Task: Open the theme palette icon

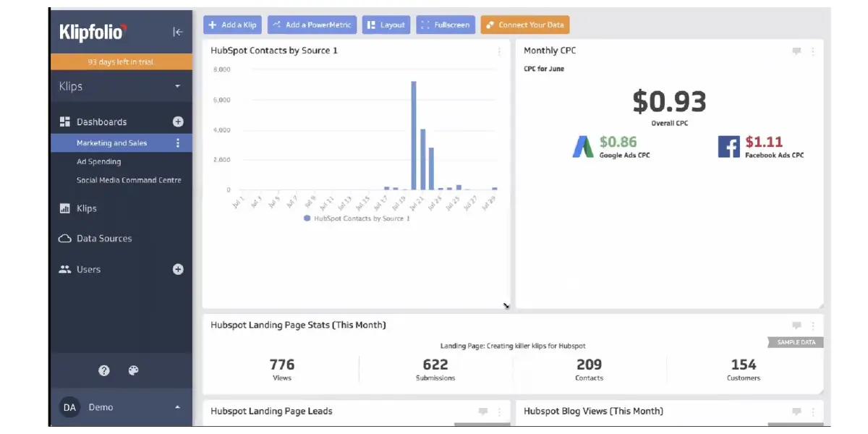Action: coord(133,370)
